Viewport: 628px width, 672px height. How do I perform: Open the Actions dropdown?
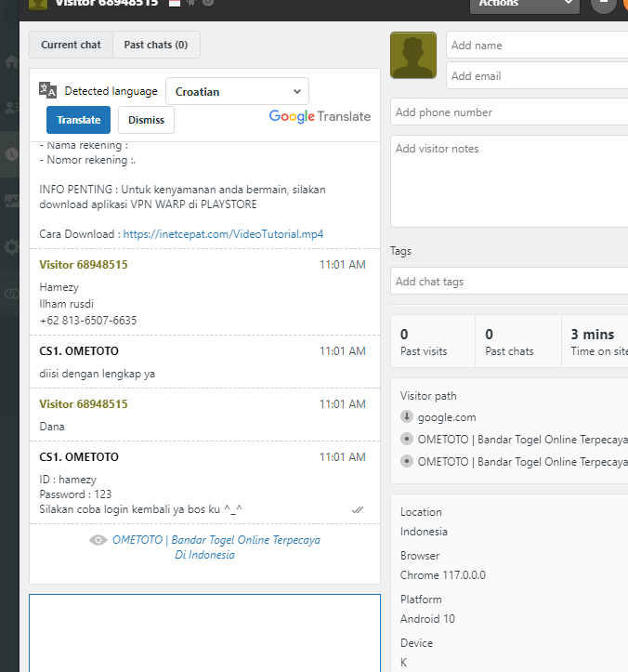pyautogui.click(x=524, y=5)
